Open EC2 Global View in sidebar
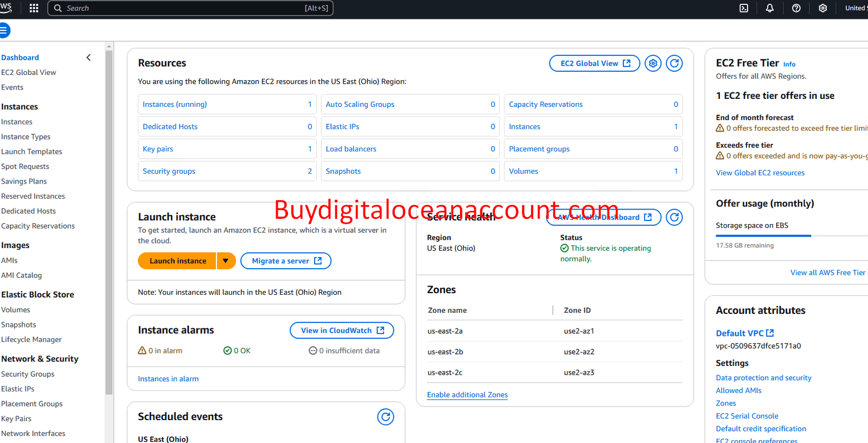The height and width of the screenshot is (443, 868). pyautogui.click(x=29, y=72)
